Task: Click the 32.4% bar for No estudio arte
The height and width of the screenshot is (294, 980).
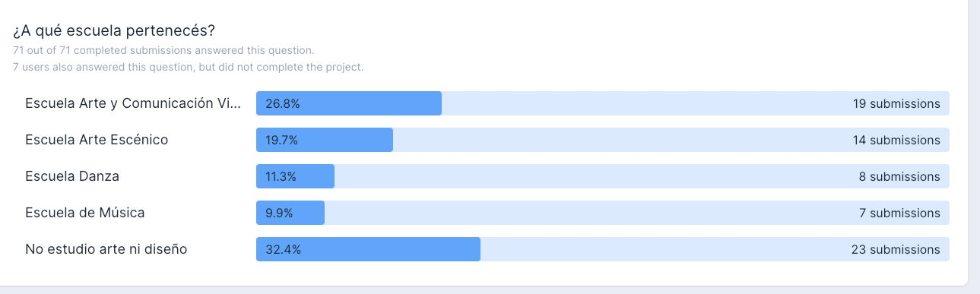Action: pos(368,249)
